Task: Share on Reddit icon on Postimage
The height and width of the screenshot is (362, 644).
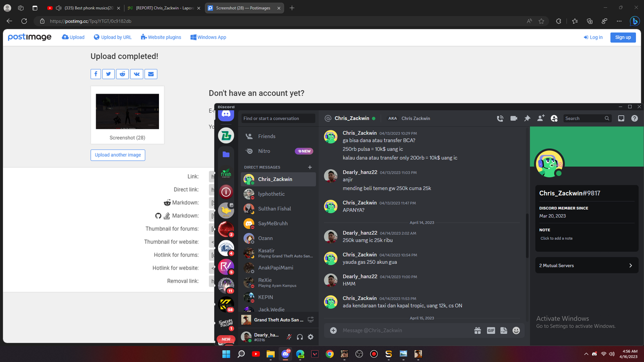Action: coord(122,74)
